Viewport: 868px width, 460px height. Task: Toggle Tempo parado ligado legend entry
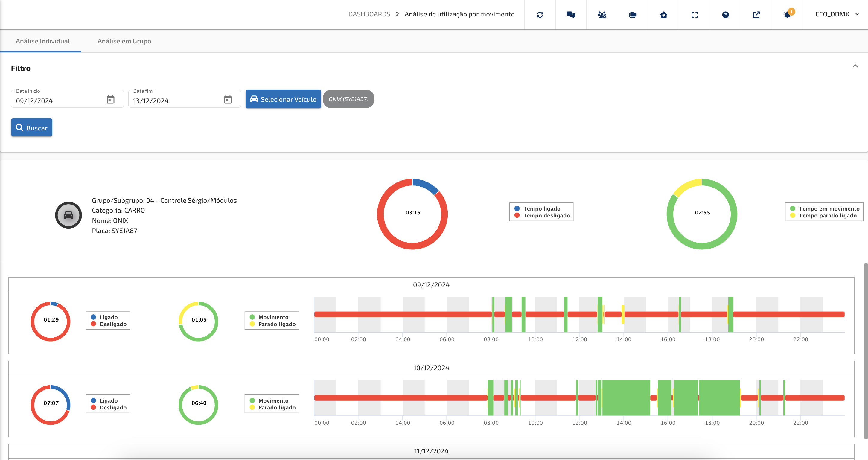827,216
